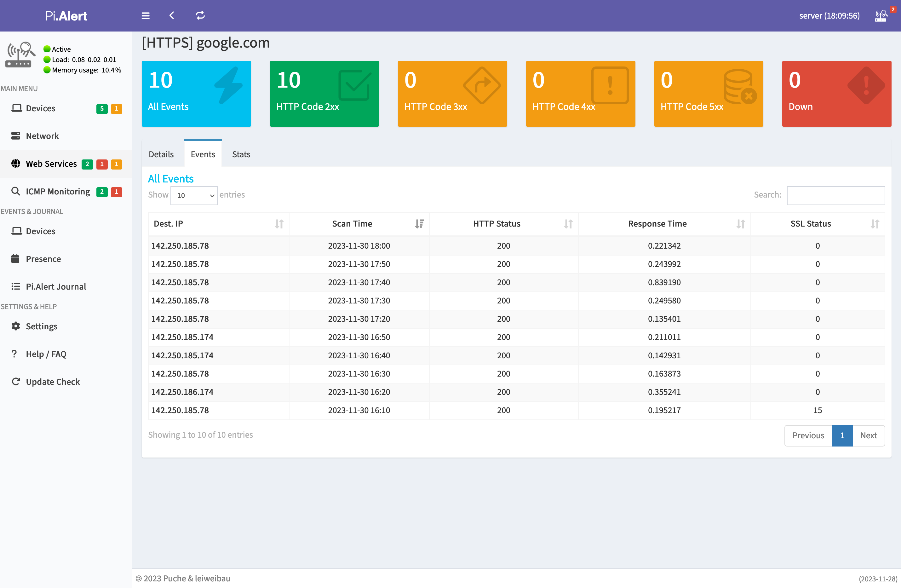This screenshot has height=588, width=901.
Task: Click the Next pagination button
Action: (868, 434)
